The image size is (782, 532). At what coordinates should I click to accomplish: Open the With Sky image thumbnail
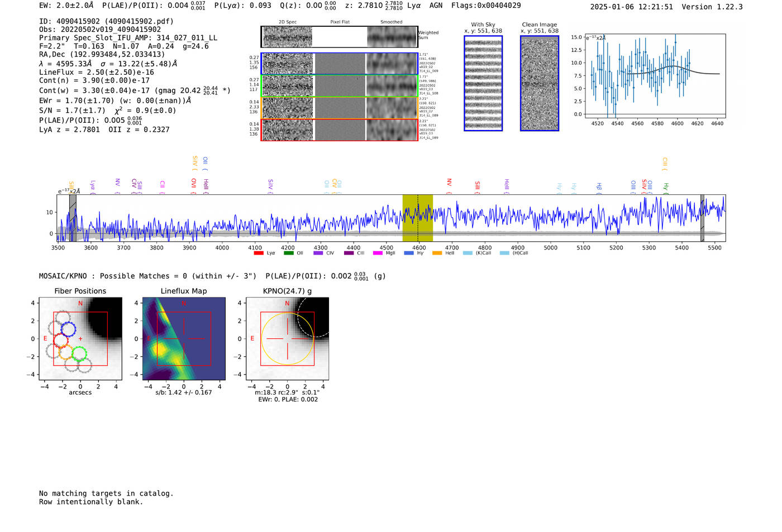click(483, 83)
